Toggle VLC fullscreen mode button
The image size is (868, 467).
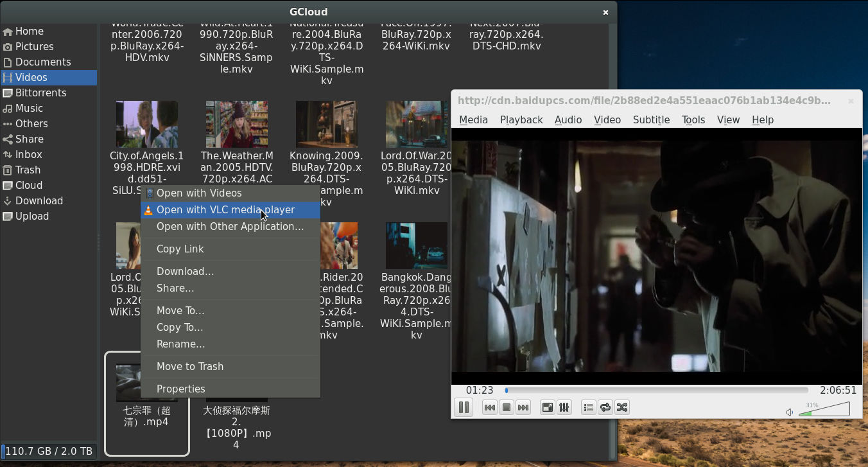click(x=548, y=407)
